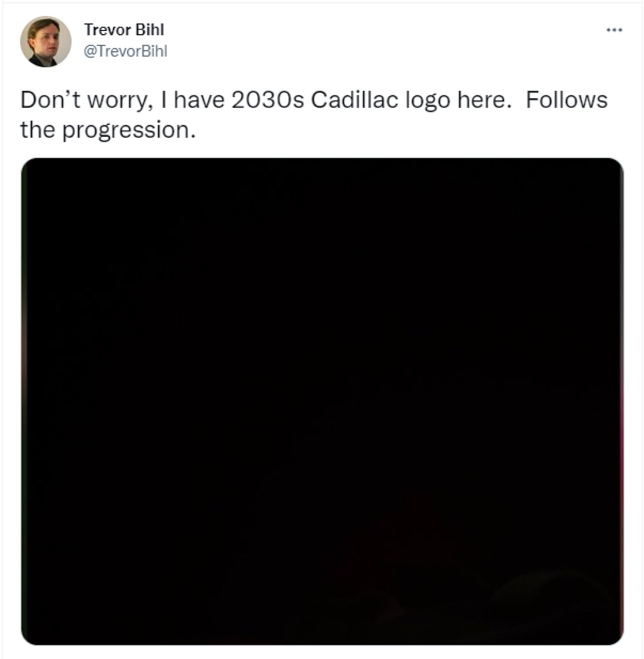Open the three-dot more options menu
This screenshot has height=659, width=644.
coord(614,30)
